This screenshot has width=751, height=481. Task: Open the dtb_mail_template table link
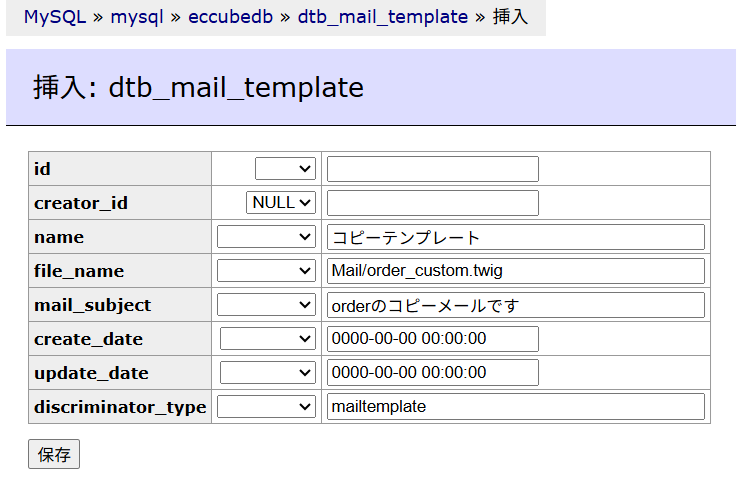point(382,17)
